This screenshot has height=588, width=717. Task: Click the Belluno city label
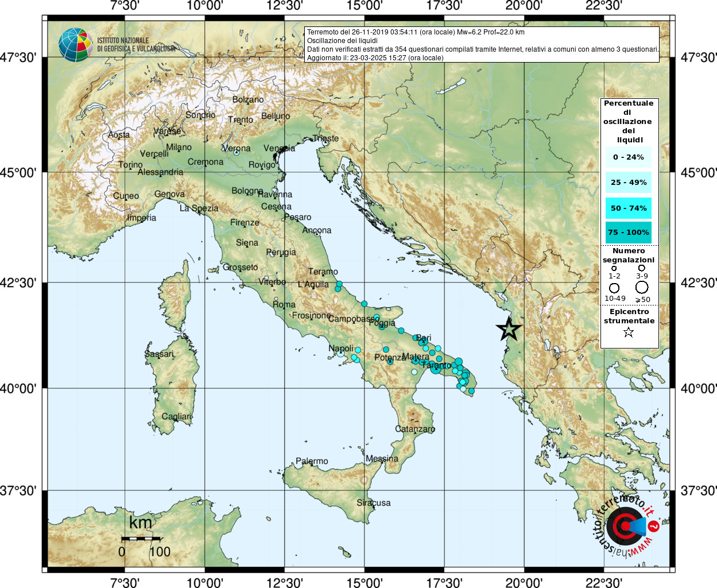276,116
